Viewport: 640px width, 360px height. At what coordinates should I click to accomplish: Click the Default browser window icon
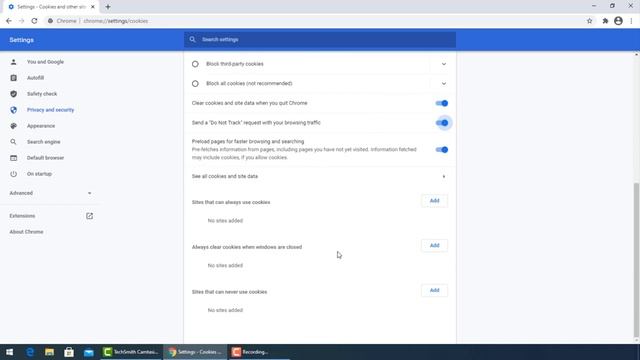coord(13,158)
